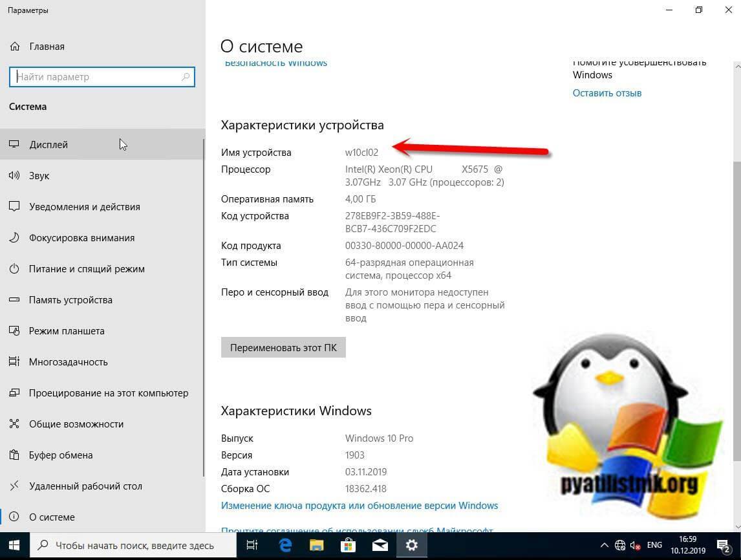The height and width of the screenshot is (560, 741).
Task: Click the Home (Главная) icon in sidebar
Action: (x=14, y=47)
